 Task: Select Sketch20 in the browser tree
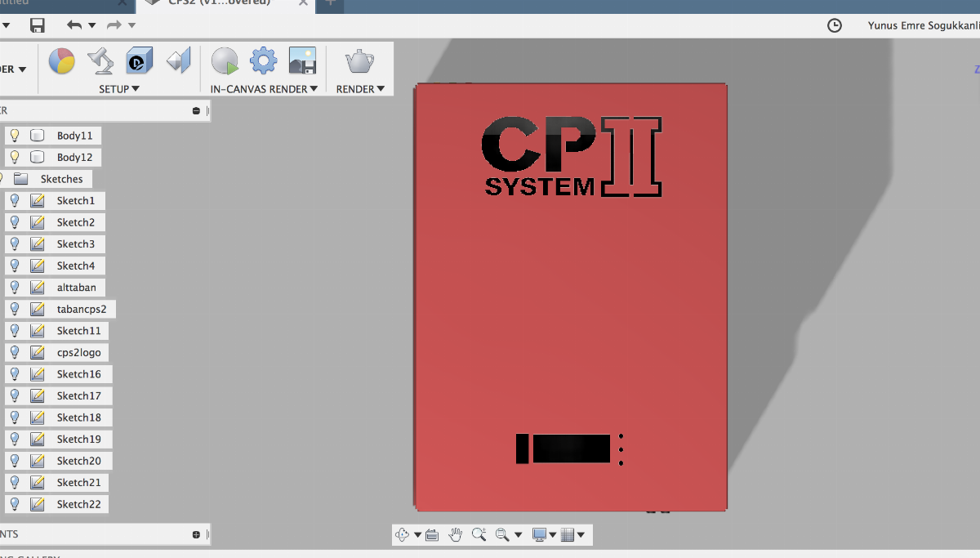coord(79,461)
